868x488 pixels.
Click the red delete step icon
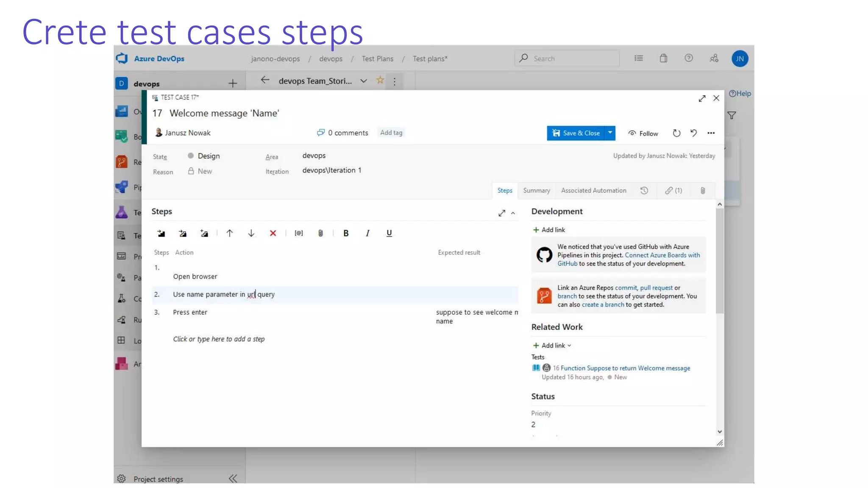(x=273, y=233)
